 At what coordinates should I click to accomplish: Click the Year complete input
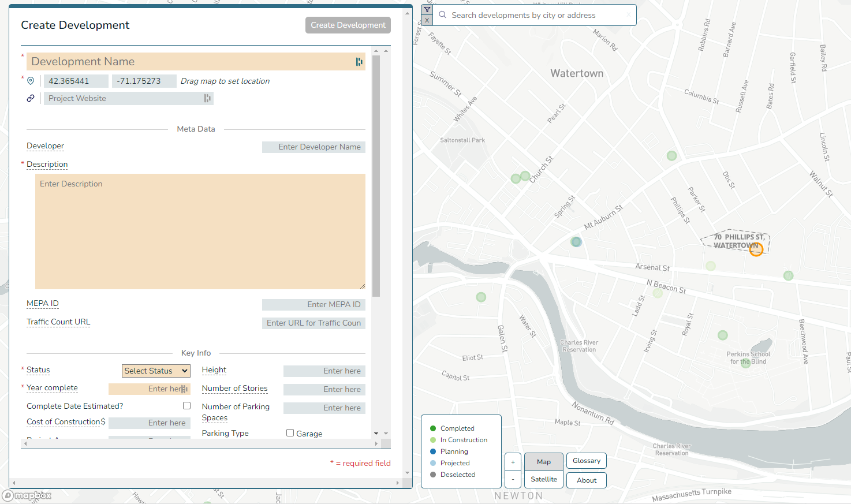click(x=150, y=389)
